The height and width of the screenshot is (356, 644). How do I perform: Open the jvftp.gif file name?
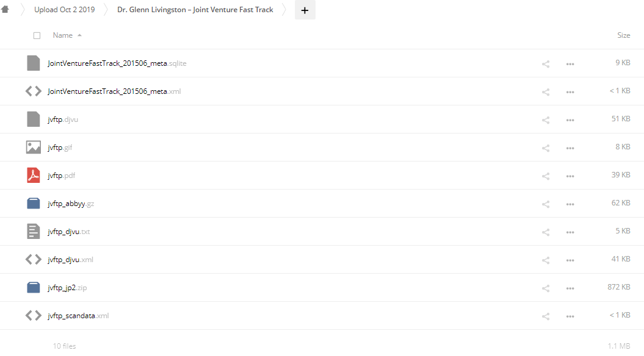point(60,148)
